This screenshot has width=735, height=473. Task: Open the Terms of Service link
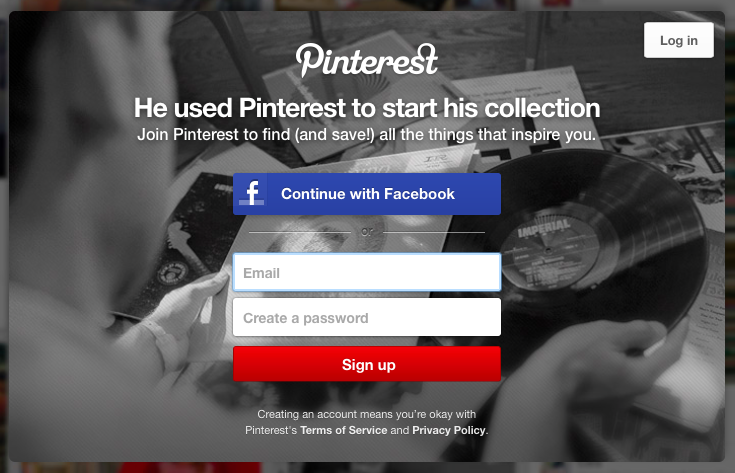click(344, 430)
